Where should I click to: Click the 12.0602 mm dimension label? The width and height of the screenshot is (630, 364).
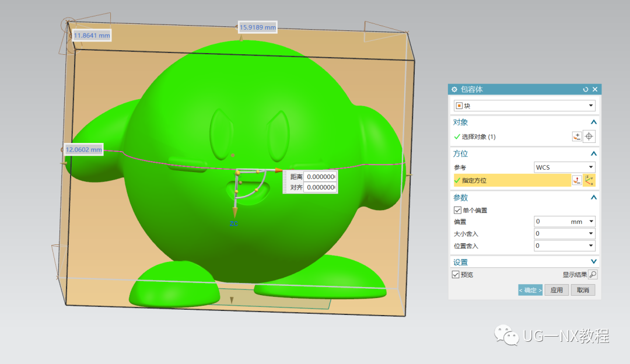click(x=84, y=149)
